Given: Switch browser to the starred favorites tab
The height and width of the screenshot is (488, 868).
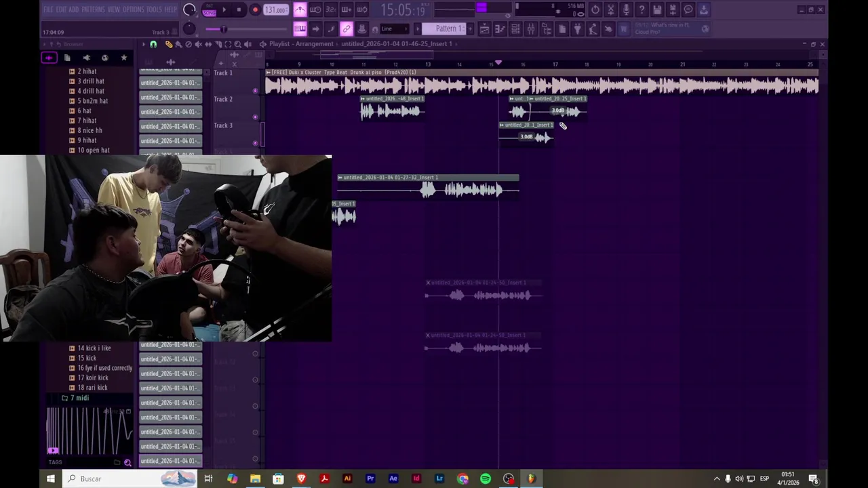Looking at the screenshot, I should coord(124,58).
